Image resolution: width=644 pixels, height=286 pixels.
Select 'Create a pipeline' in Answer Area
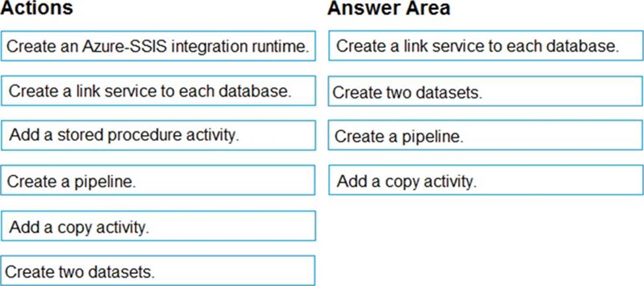pyautogui.click(x=485, y=136)
